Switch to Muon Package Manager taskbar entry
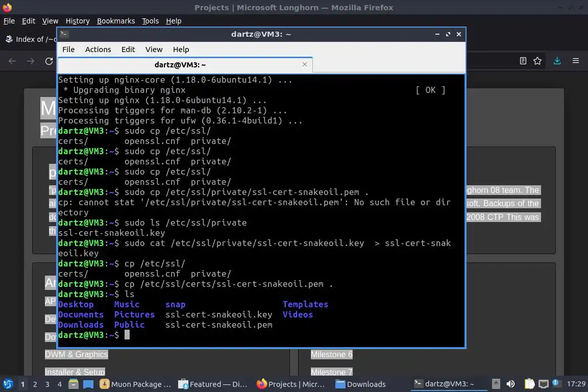The image size is (588, 392). (x=135, y=384)
